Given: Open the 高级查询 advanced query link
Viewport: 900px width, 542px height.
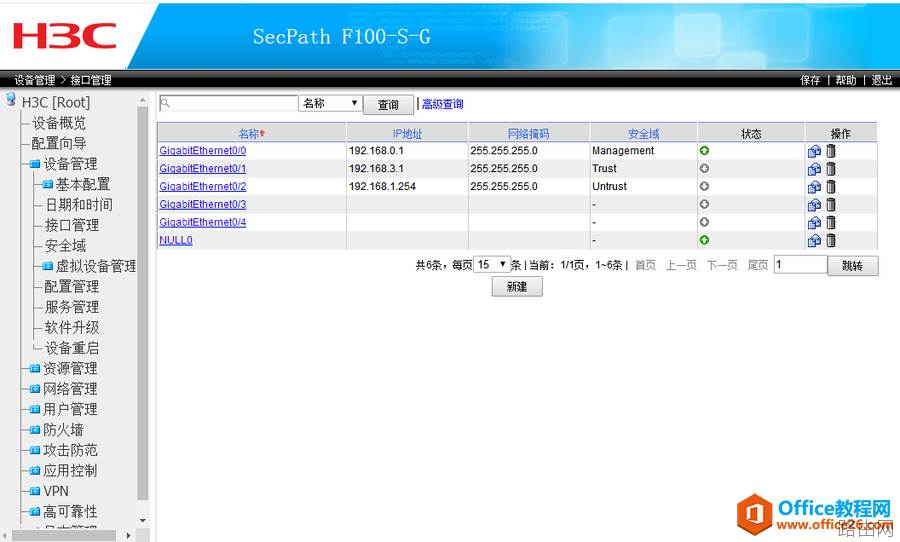Looking at the screenshot, I should click(x=443, y=104).
